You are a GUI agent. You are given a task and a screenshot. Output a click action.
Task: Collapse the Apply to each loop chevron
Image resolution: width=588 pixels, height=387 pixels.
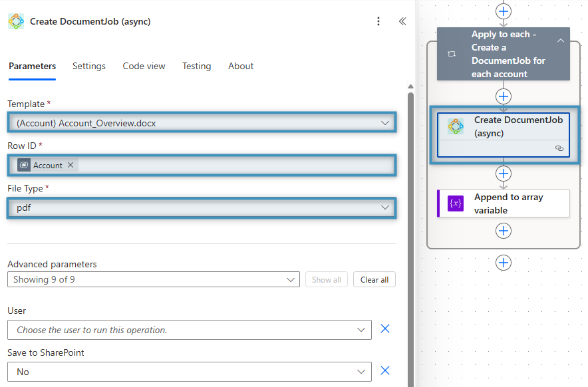[x=560, y=41]
